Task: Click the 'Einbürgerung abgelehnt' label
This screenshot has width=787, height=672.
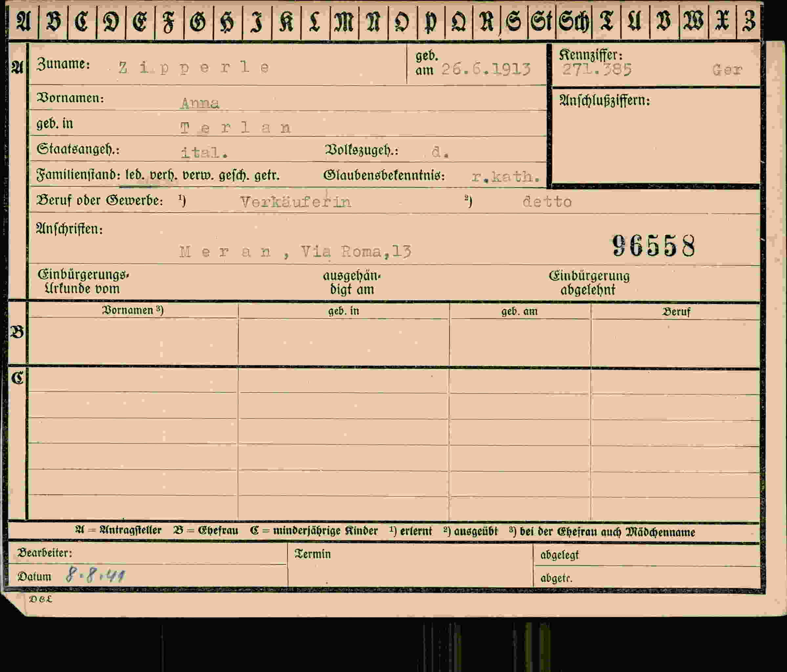Action: click(x=589, y=283)
